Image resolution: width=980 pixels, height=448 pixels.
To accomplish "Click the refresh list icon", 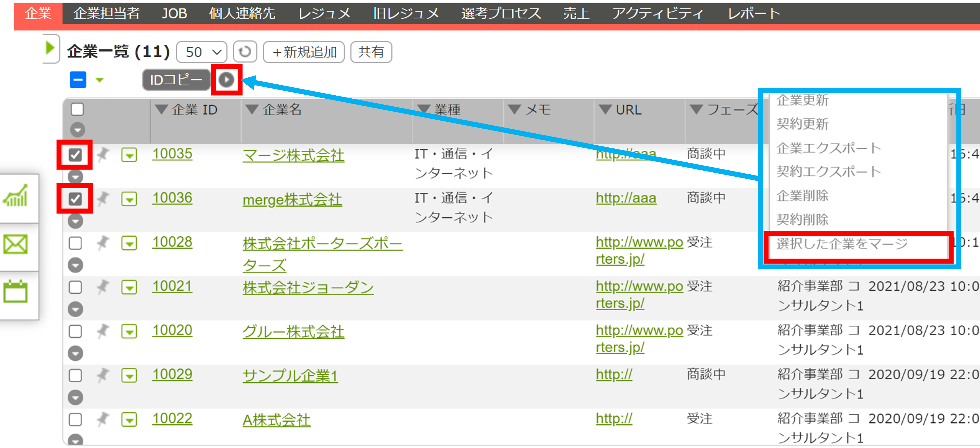I will click(x=245, y=52).
